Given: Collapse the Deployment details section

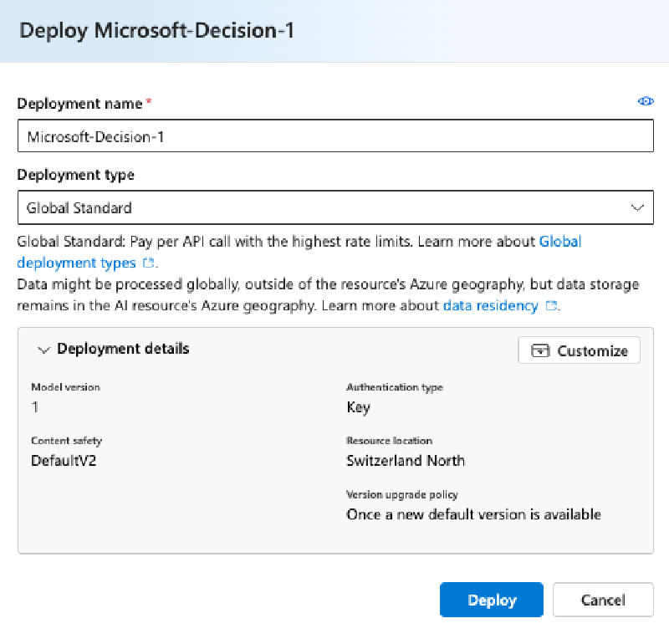Looking at the screenshot, I should (43, 350).
